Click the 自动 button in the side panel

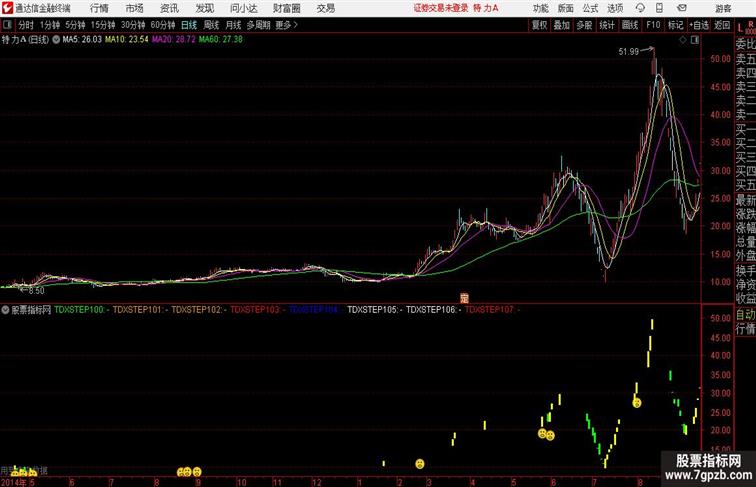[x=745, y=314]
